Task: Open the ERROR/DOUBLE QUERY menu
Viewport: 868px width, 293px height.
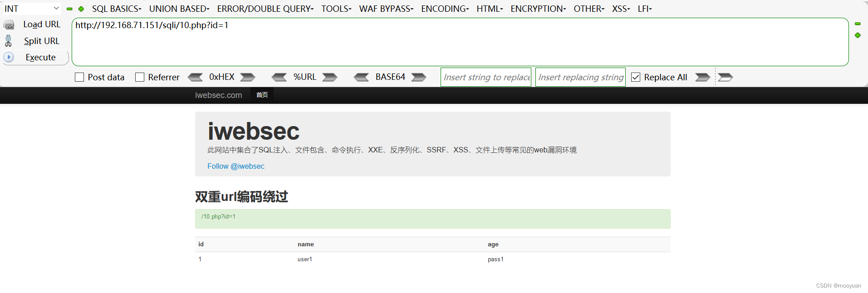Action: (x=265, y=9)
